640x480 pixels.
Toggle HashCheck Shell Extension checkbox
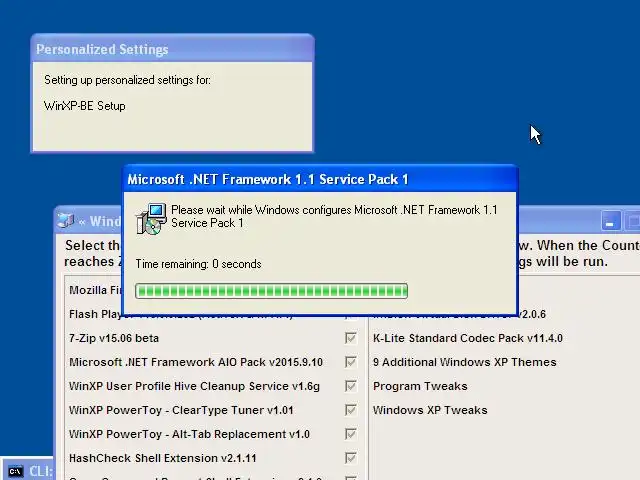click(351, 458)
